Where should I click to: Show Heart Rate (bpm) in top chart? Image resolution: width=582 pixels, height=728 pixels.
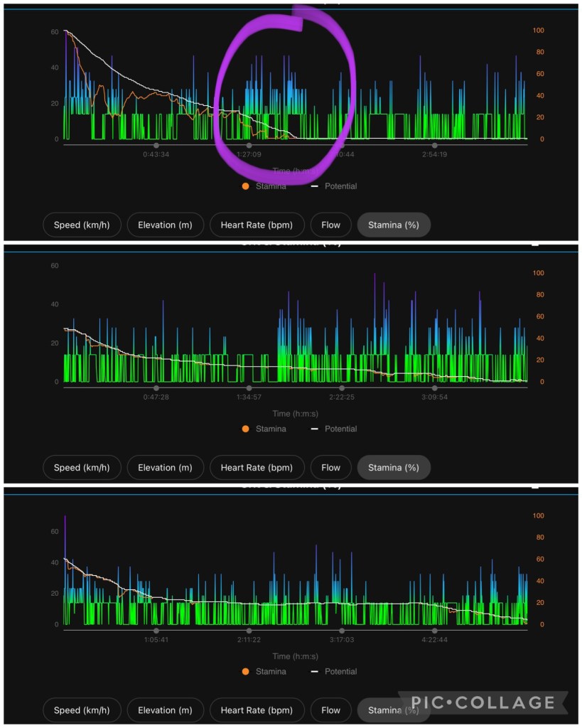[x=257, y=225]
